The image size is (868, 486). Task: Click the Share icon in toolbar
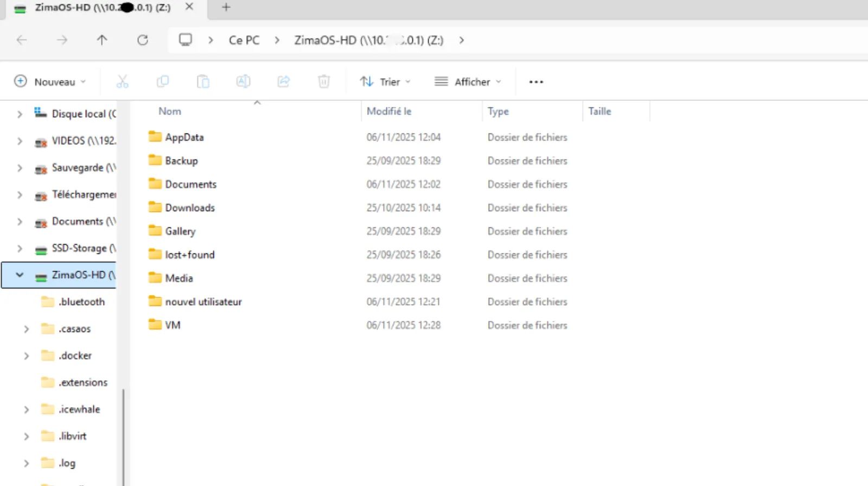coord(283,82)
